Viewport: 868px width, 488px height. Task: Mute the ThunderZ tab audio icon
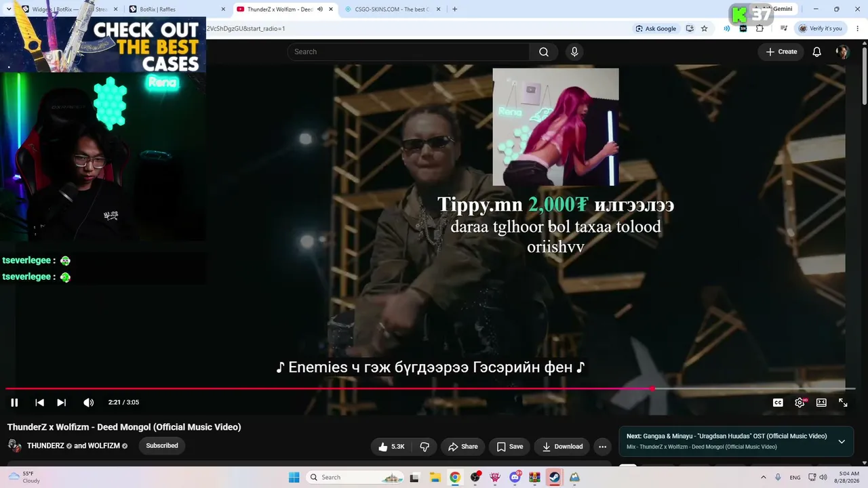click(x=320, y=9)
